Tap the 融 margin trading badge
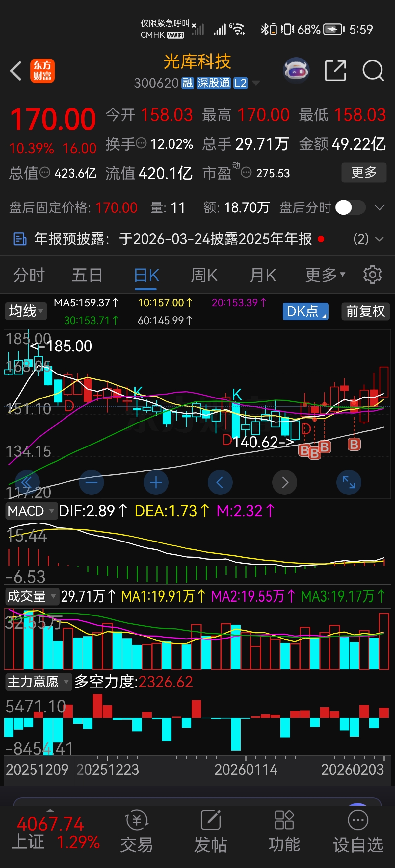This screenshot has width=395, height=868. [188, 83]
